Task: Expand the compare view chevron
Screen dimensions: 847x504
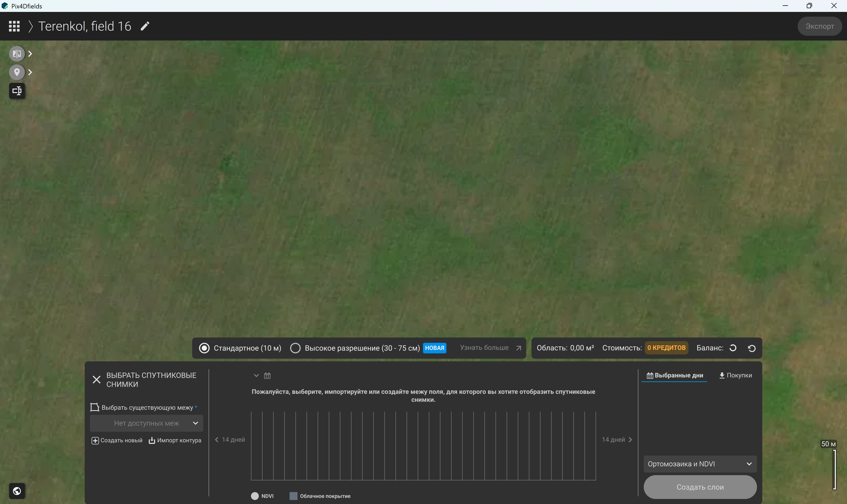Action: (30, 54)
